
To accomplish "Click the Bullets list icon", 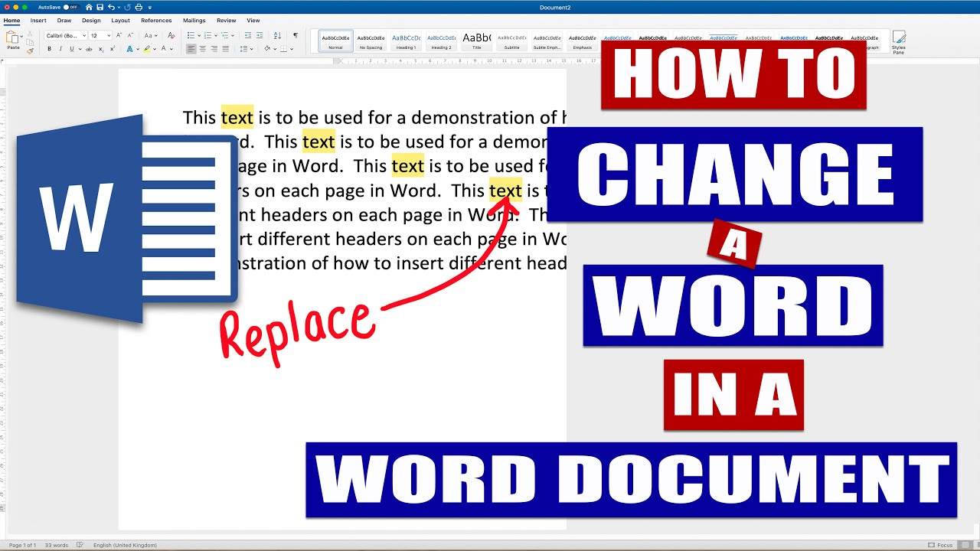I will coord(191,36).
